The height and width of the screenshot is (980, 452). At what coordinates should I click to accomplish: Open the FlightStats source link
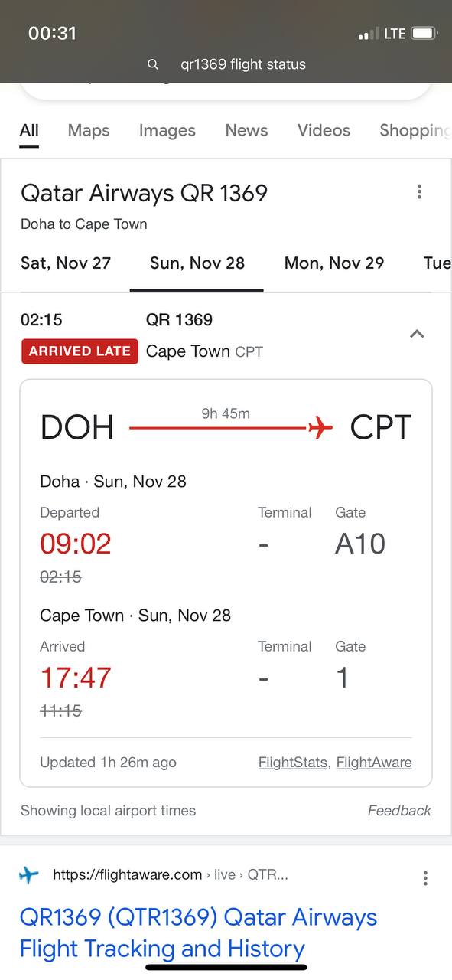click(293, 763)
